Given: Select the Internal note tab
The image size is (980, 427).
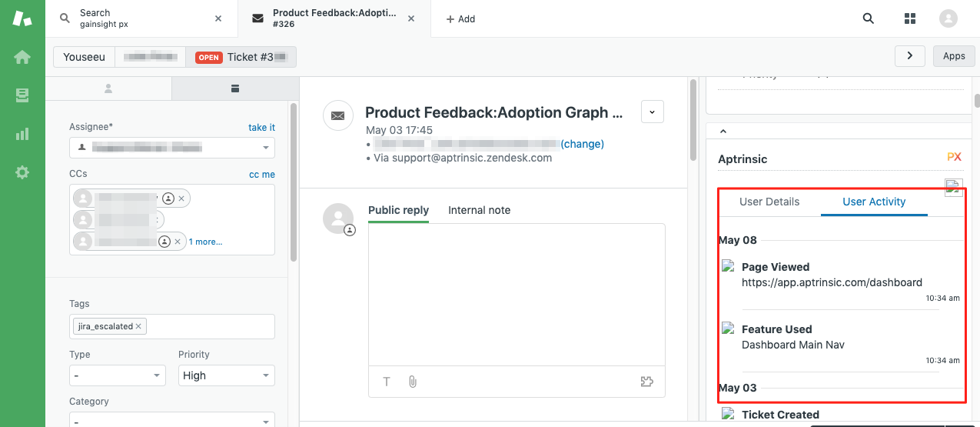Looking at the screenshot, I should coord(479,210).
